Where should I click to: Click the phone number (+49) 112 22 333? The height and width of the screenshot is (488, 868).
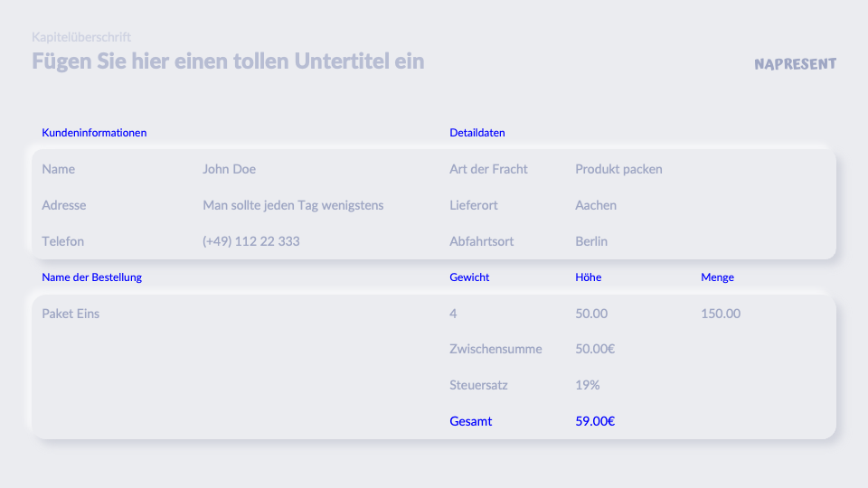[x=250, y=241]
